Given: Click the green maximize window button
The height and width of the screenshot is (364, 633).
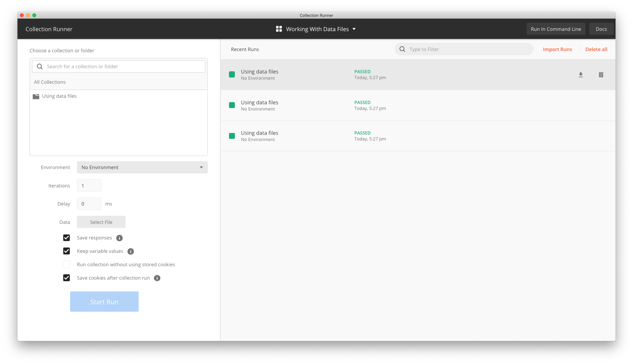Looking at the screenshot, I should pyautogui.click(x=34, y=15).
